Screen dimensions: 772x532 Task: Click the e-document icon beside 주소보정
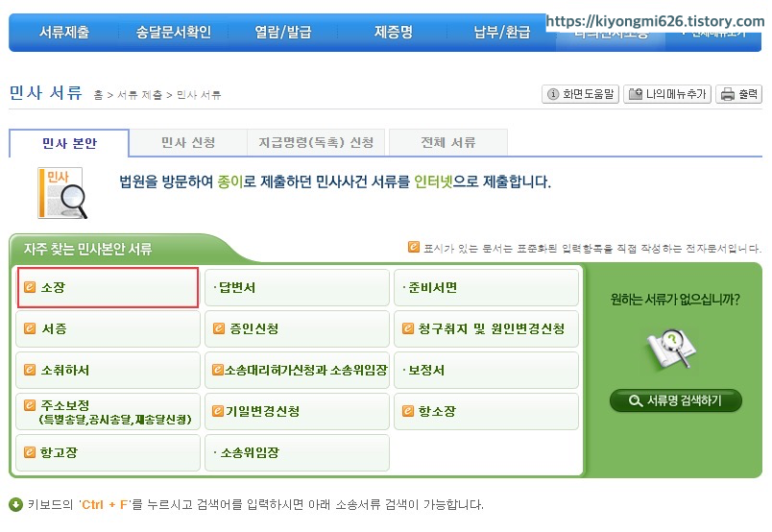[30, 405]
